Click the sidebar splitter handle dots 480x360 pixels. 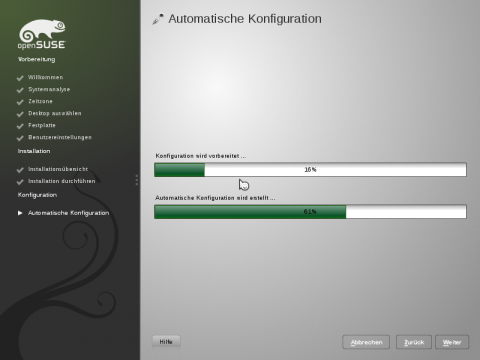(137, 180)
